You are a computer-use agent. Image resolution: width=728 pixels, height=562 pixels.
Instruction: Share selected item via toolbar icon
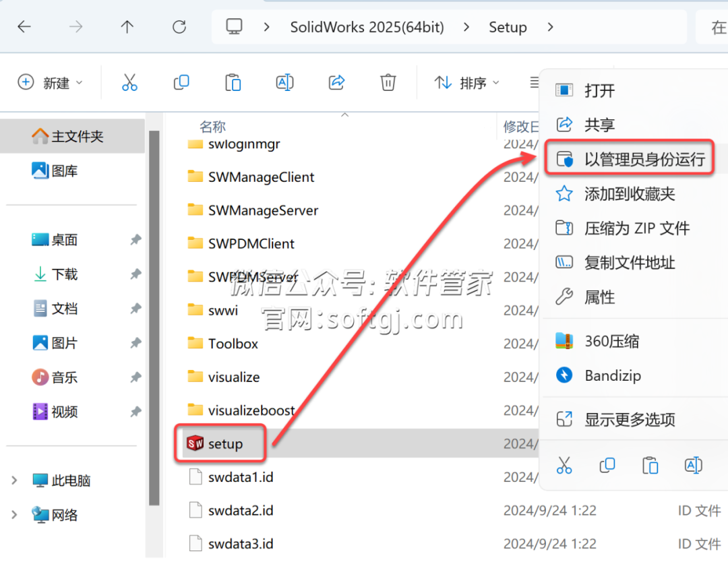pos(336,83)
